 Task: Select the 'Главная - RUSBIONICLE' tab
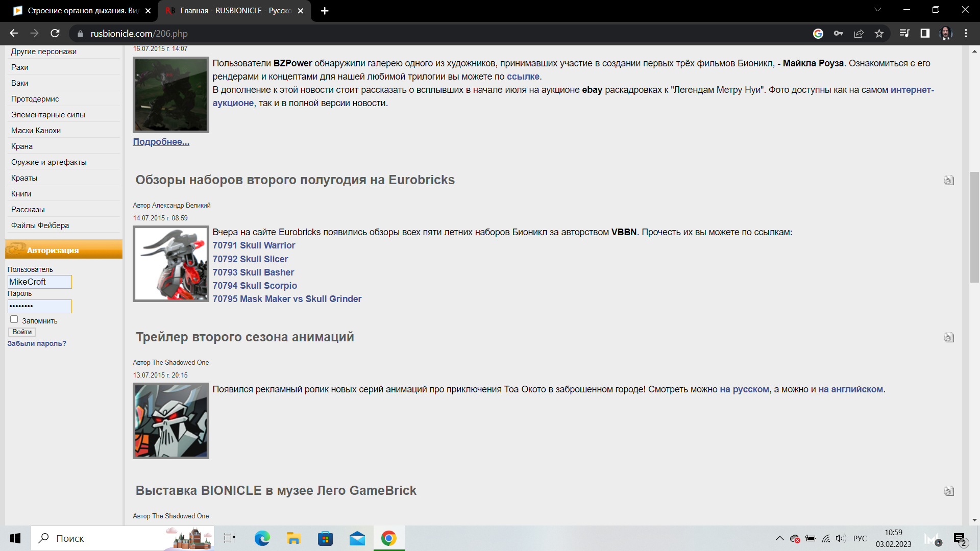[235, 11]
